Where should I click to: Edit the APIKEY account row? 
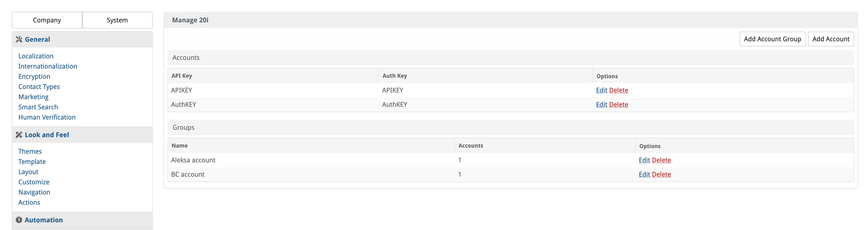[601, 90]
